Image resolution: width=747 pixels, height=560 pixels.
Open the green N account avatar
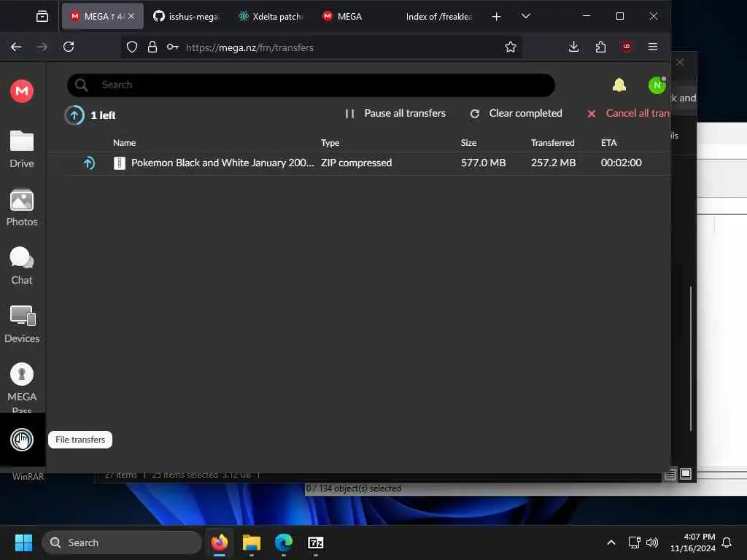coord(657,85)
